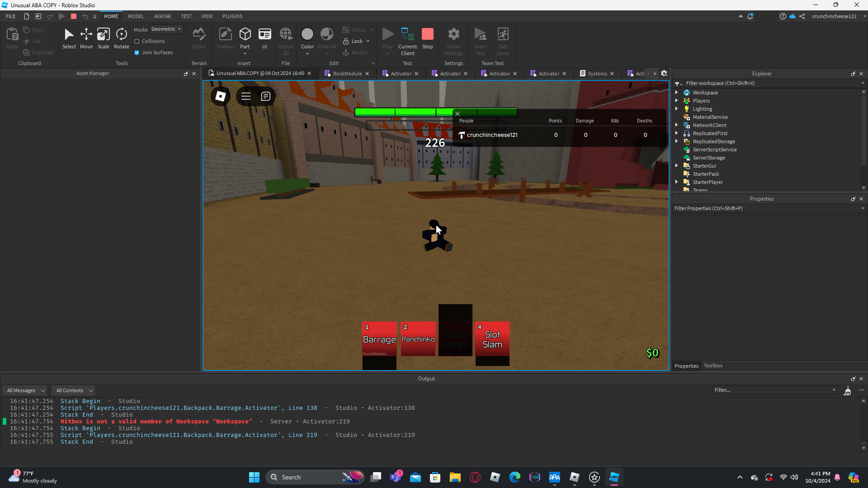Viewport: 868px width, 488px height.
Task: Click the Pachinko ability button
Action: (x=418, y=339)
